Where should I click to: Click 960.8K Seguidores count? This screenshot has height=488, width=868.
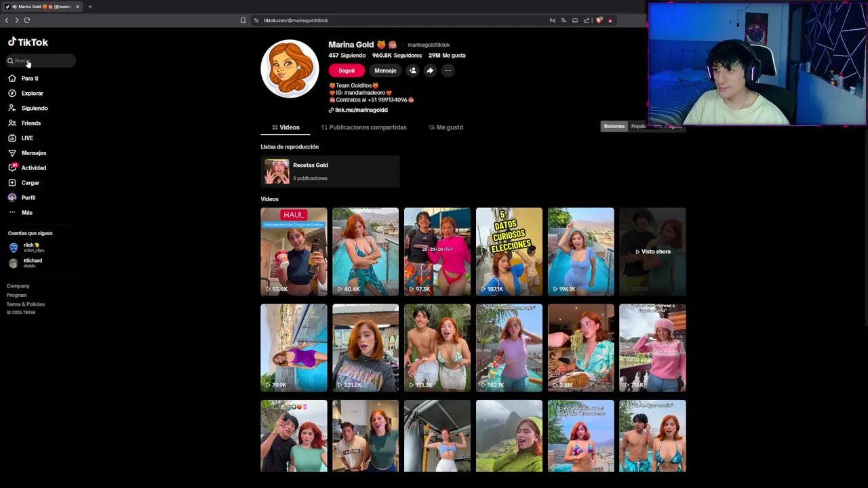[x=397, y=56]
